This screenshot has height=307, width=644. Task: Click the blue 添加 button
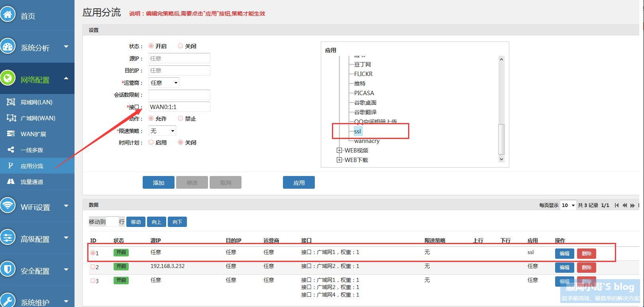click(x=158, y=183)
